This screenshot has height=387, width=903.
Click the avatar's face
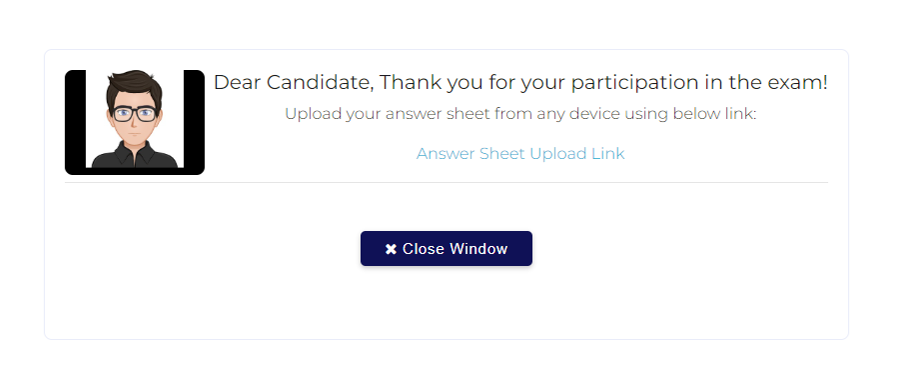134,120
